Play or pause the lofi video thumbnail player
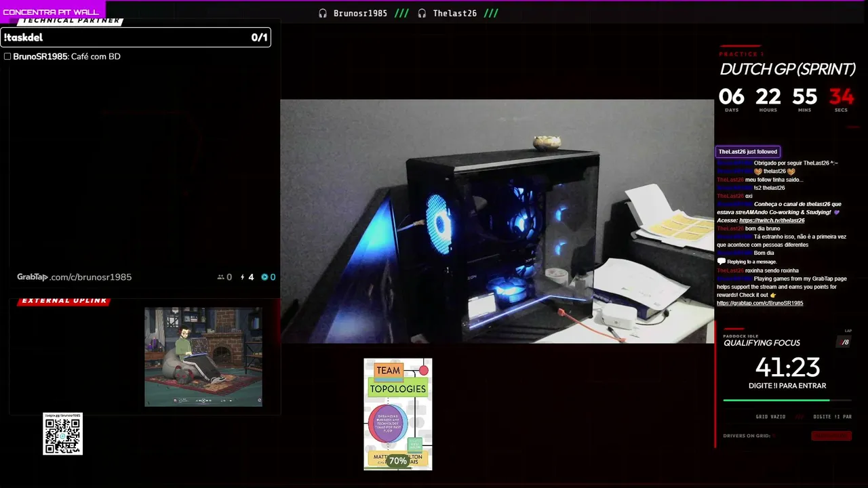The image size is (868, 488). pos(203,401)
